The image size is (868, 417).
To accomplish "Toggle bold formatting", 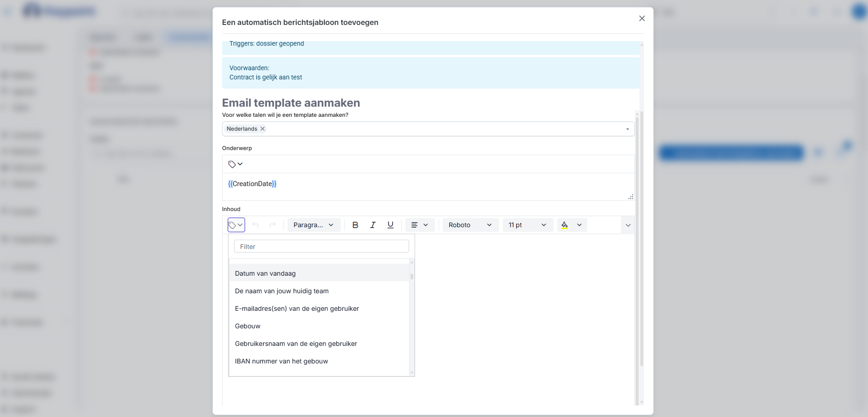I will click(355, 225).
